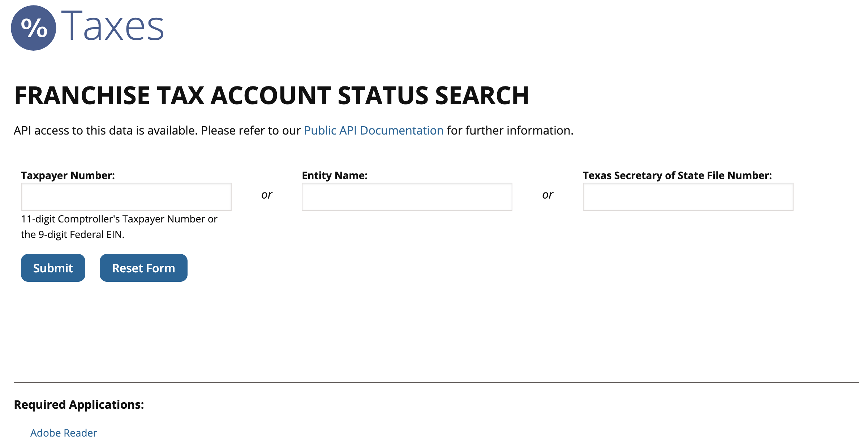Click the Texas Secretary of State File Number label
This screenshot has height=442, width=868.
click(677, 175)
